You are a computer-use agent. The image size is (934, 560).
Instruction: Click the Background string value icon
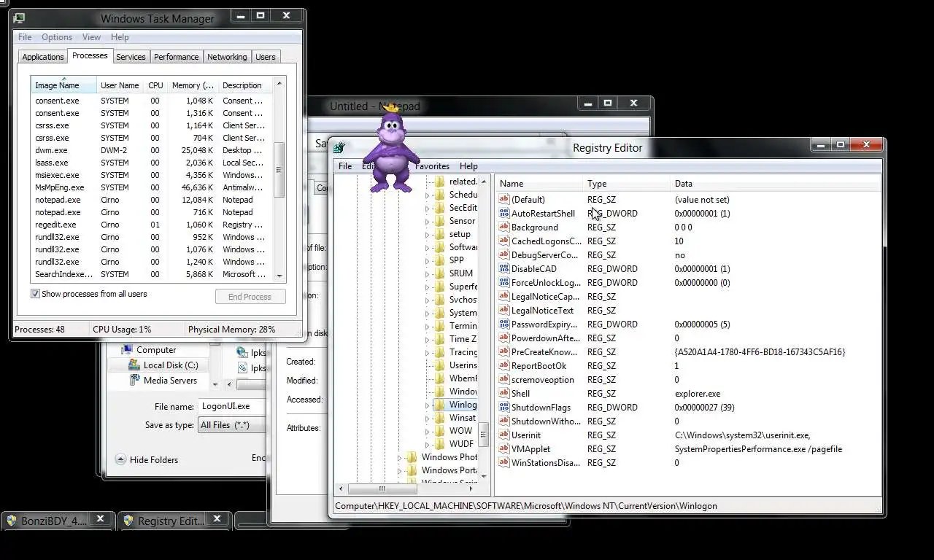point(503,227)
